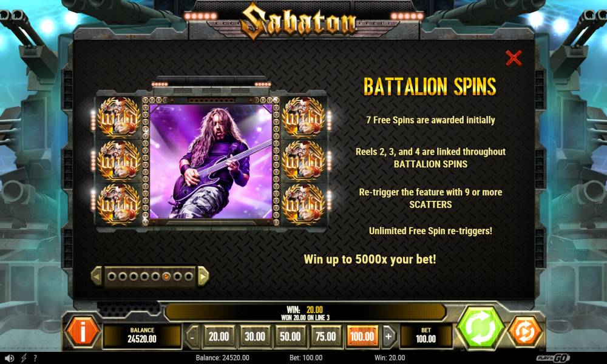Set bet to 75.00
Viewport: 607px width, 364px height.
[x=325, y=337]
